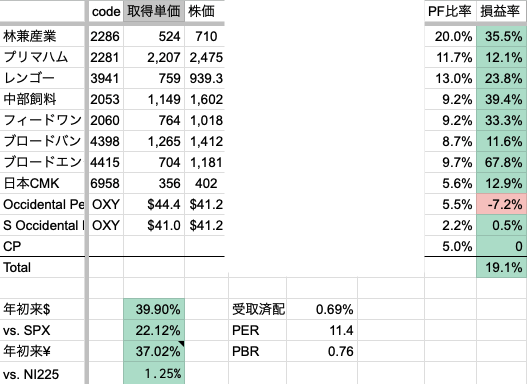Select the 37.02% cell with note marker

[x=154, y=351]
